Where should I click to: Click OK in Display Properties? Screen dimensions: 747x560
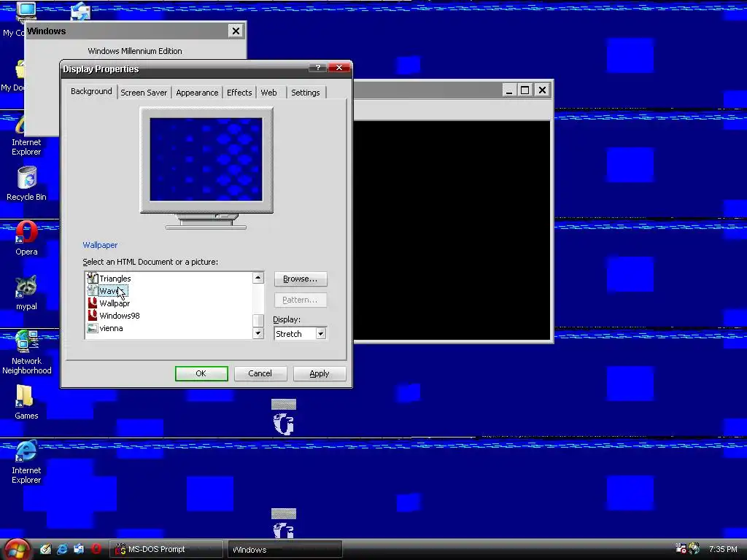[201, 374]
